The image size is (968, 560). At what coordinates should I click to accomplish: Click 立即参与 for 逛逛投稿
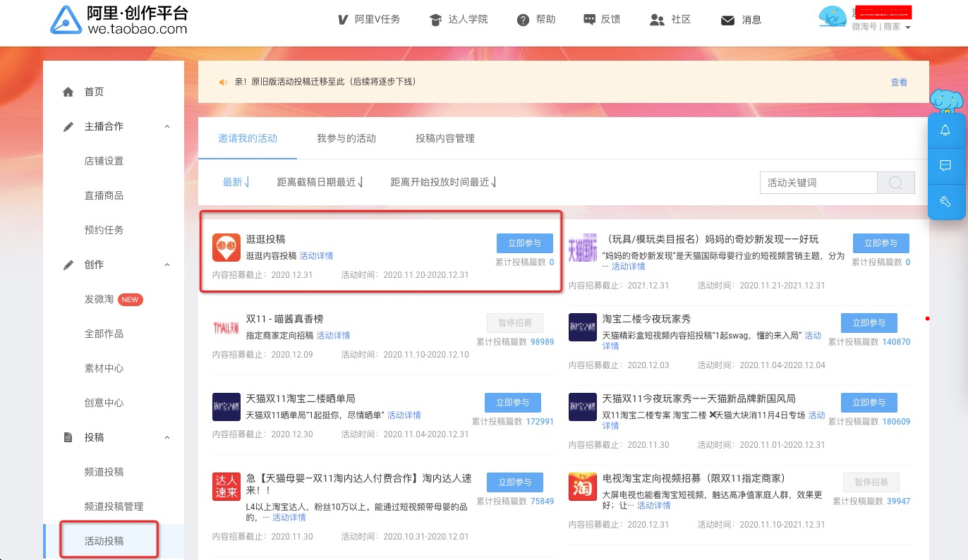(525, 243)
